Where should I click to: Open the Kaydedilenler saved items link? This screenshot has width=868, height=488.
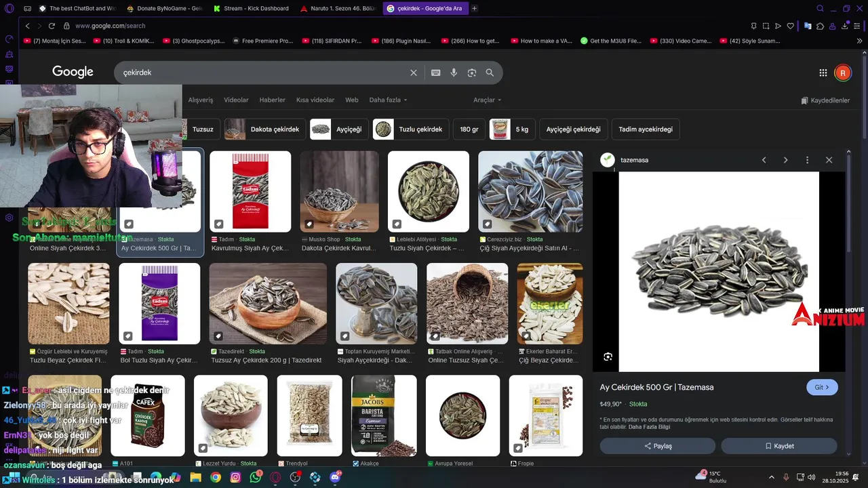coord(825,100)
